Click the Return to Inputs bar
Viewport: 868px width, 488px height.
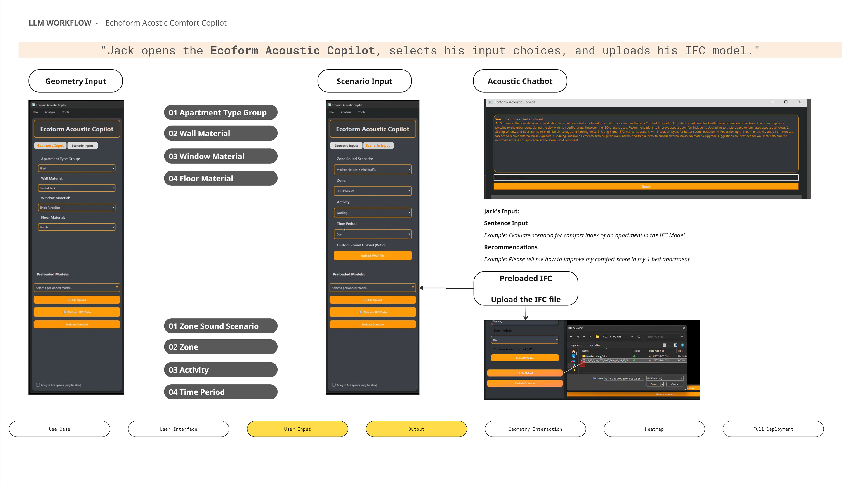[x=633, y=394]
